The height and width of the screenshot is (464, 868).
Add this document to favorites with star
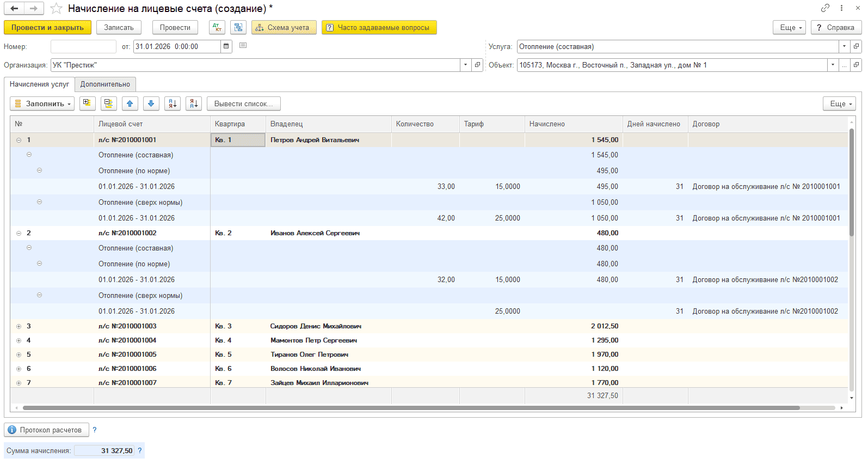point(56,8)
